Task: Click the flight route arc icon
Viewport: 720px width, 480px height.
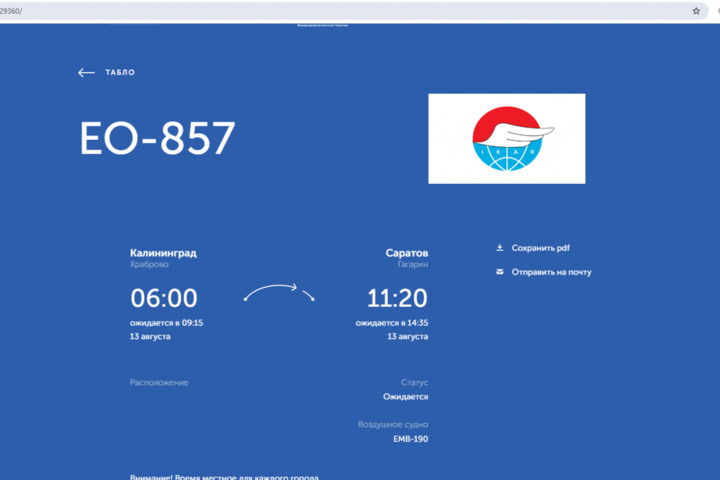Action: point(279,293)
